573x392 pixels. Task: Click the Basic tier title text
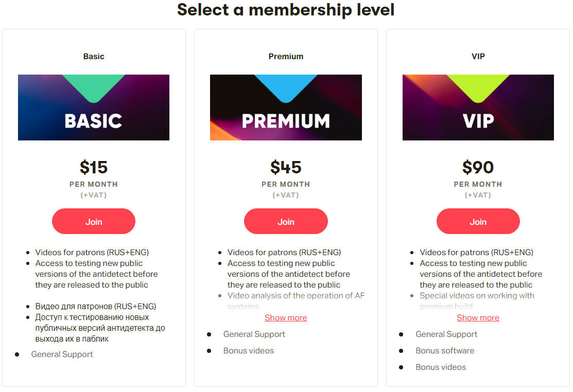click(94, 57)
